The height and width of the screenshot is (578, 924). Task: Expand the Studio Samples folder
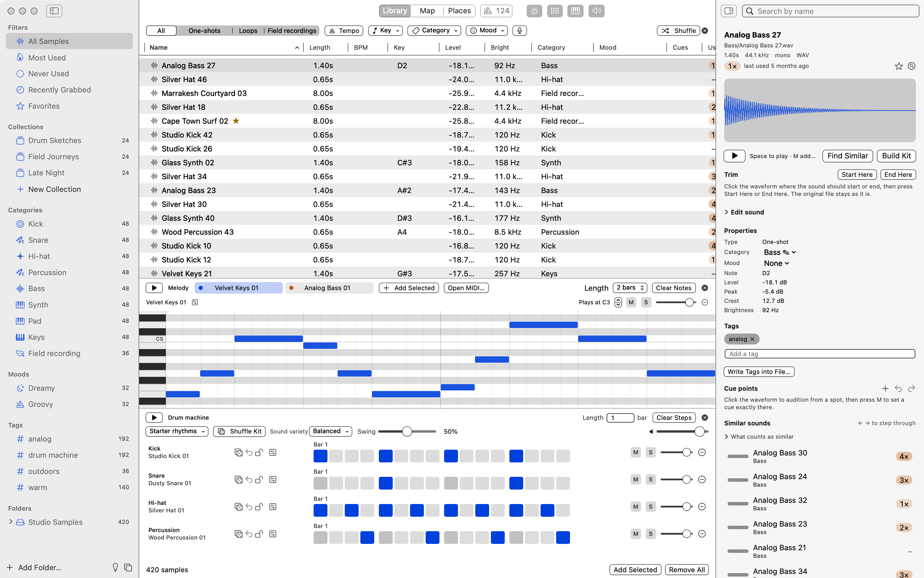point(11,522)
